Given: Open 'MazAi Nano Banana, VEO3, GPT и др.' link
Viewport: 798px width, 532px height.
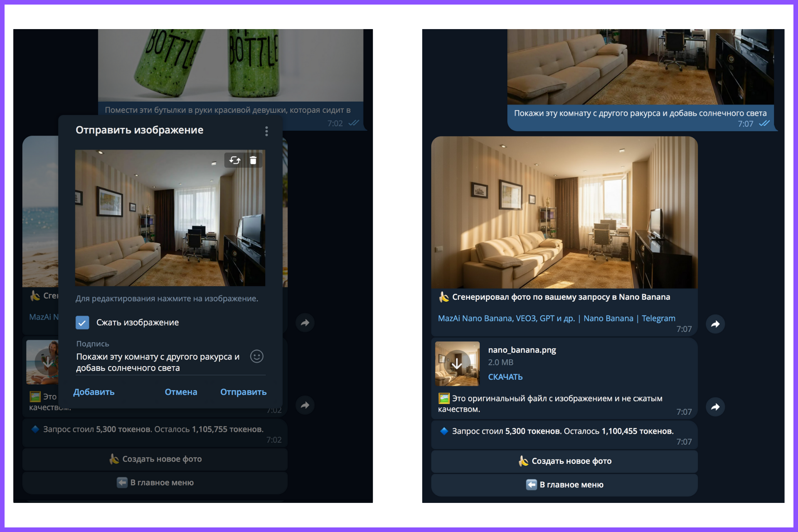Looking at the screenshot, I should (506, 318).
